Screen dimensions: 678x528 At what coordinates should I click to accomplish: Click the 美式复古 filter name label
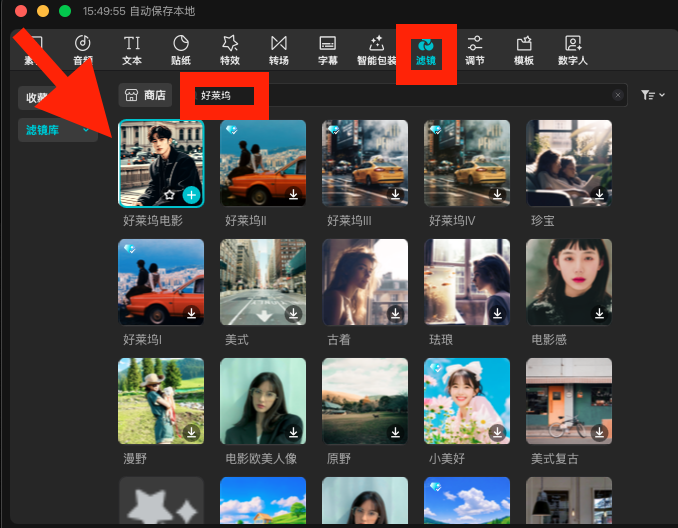click(x=555, y=458)
